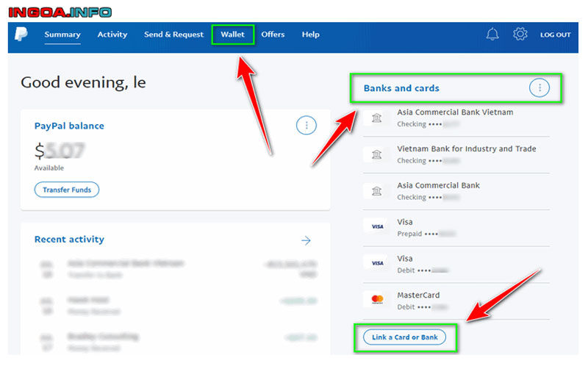Click the Visa Debit card icon
The width and height of the screenshot is (588, 366).
377,263
